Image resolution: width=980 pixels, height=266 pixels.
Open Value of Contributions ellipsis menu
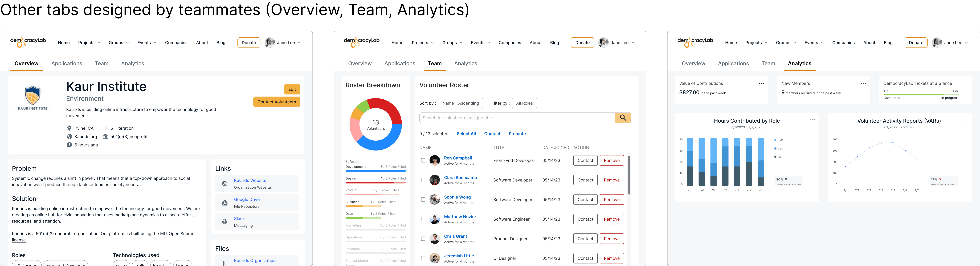click(761, 84)
